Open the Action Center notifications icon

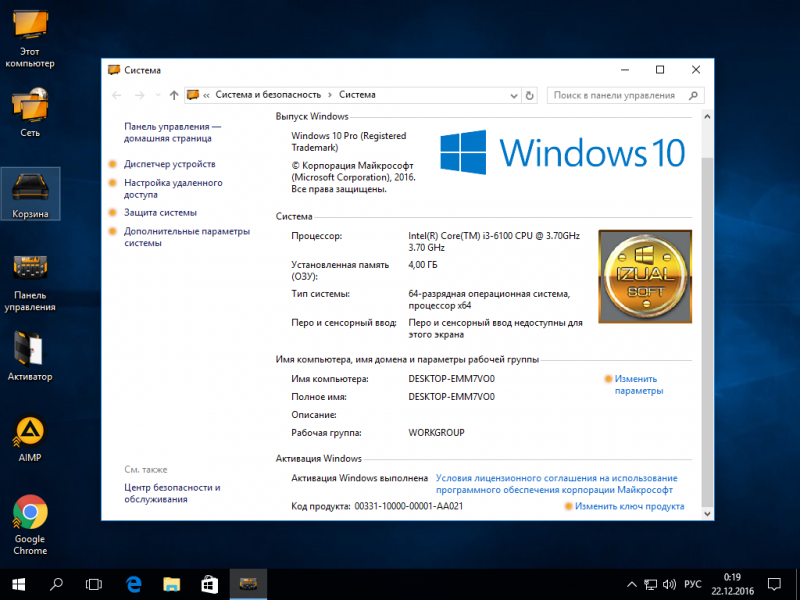click(774, 585)
